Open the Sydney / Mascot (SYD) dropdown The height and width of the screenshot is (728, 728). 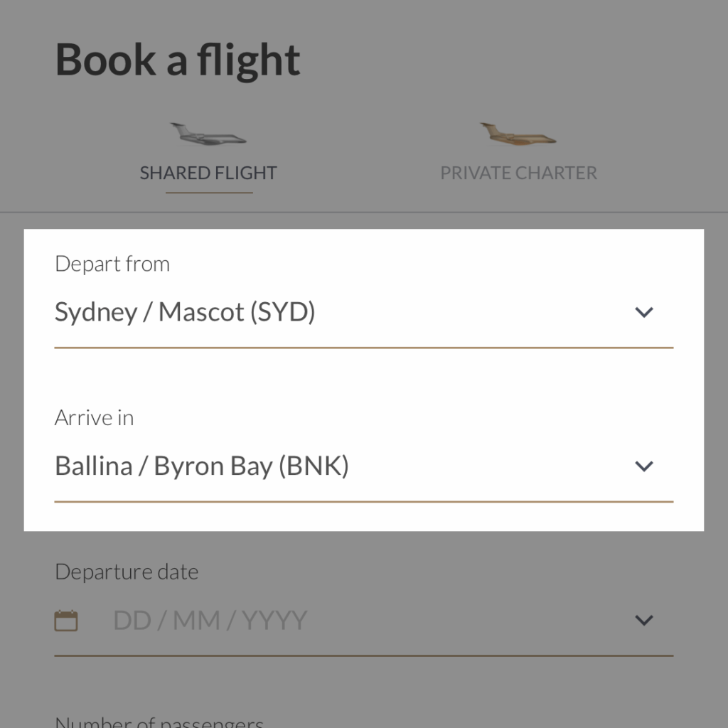pyautogui.click(x=364, y=312)
